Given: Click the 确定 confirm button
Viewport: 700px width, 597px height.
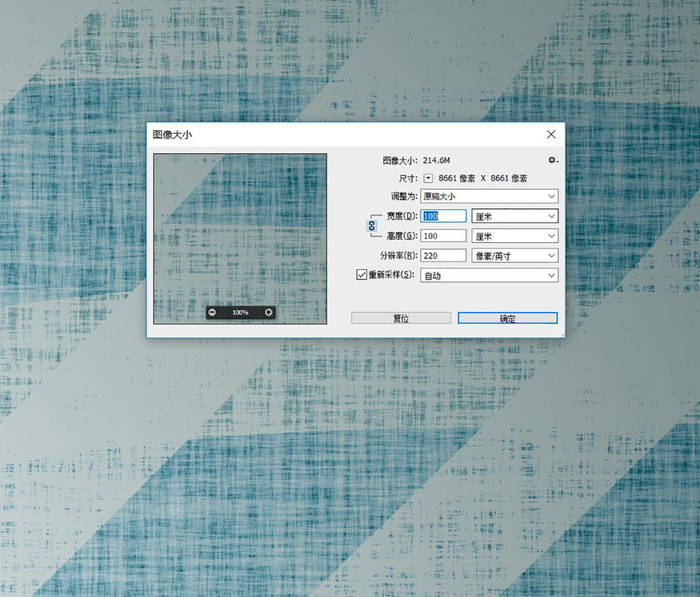Looking at the screenshot, I should (508, 318).
